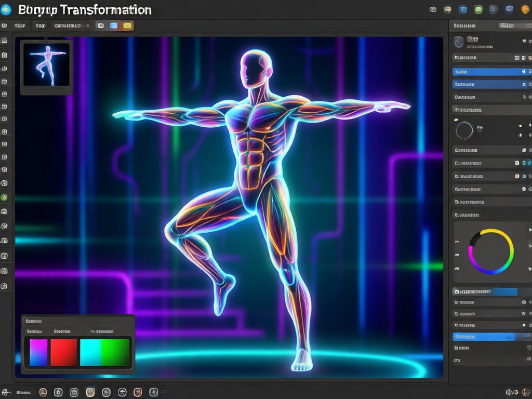The height and width of the screenshot is (399, 532).
Task: Select the magenta-to-blue gradient swatch
Action: [x=38, y=353]
